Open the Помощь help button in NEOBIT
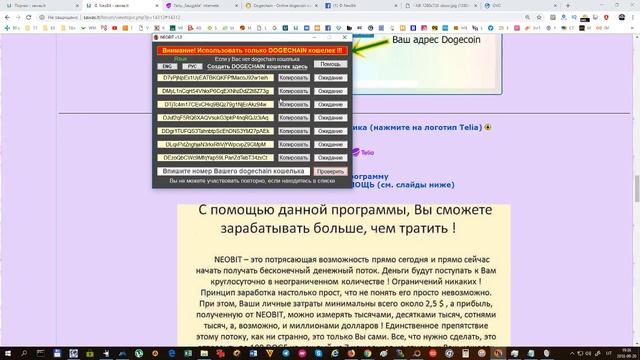The width and height of the screenshot is (640, 360). (331, 64)
